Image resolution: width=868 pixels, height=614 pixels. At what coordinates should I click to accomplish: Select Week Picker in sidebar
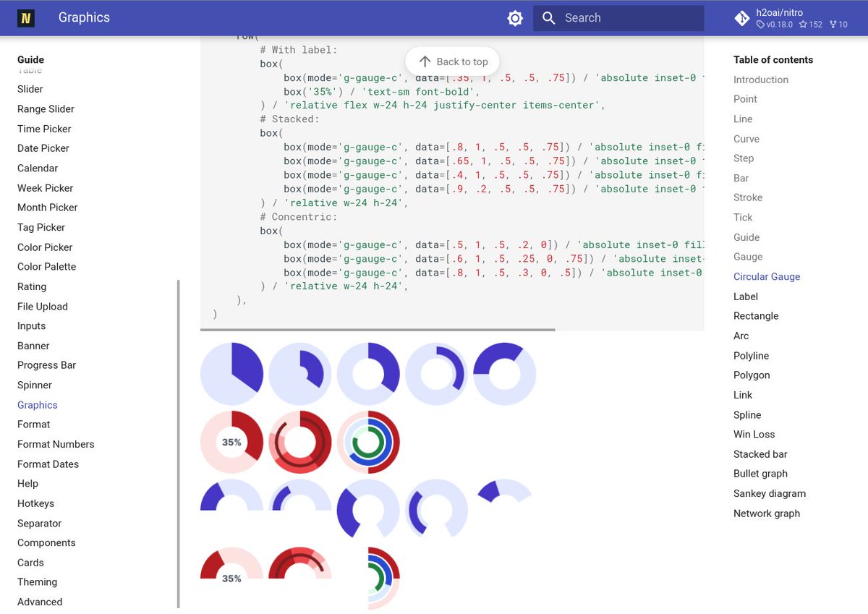click(45, 188)
